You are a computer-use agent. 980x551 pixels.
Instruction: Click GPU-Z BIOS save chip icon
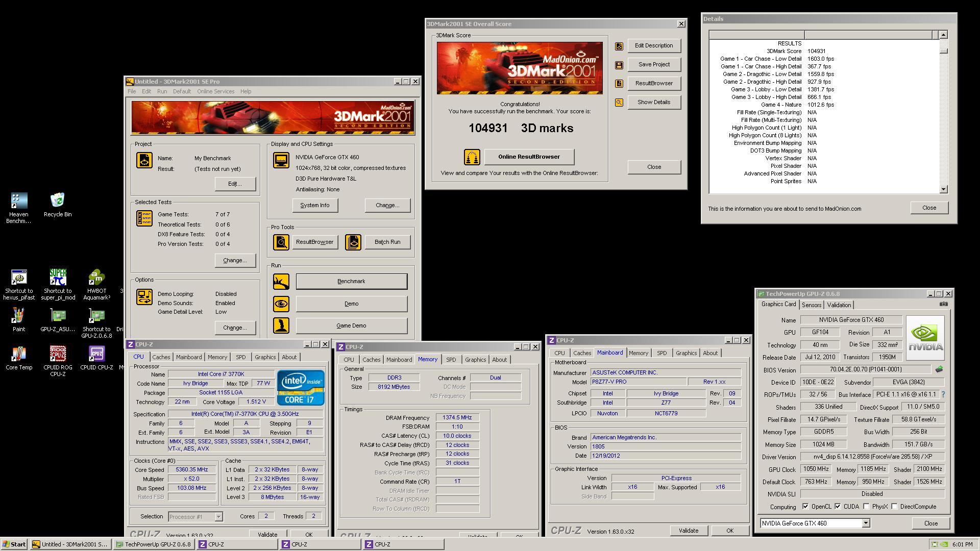tap(939, 369)
